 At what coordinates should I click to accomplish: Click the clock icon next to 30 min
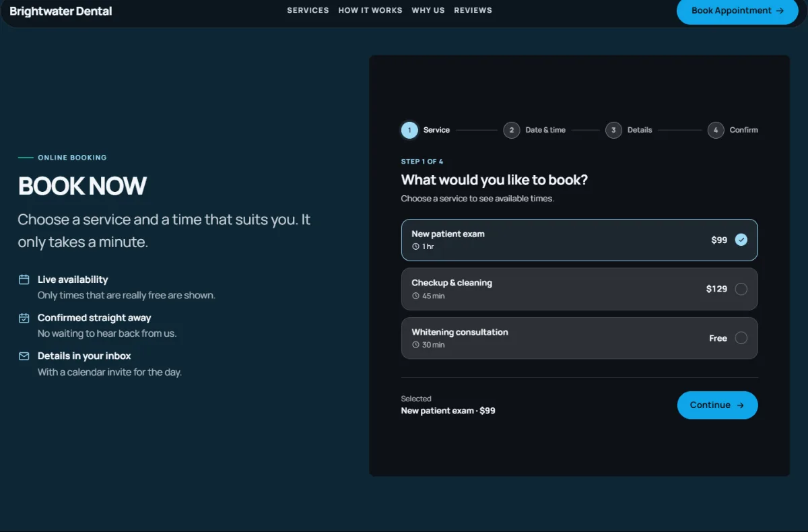pyautogui.click(x=415, y=345)
